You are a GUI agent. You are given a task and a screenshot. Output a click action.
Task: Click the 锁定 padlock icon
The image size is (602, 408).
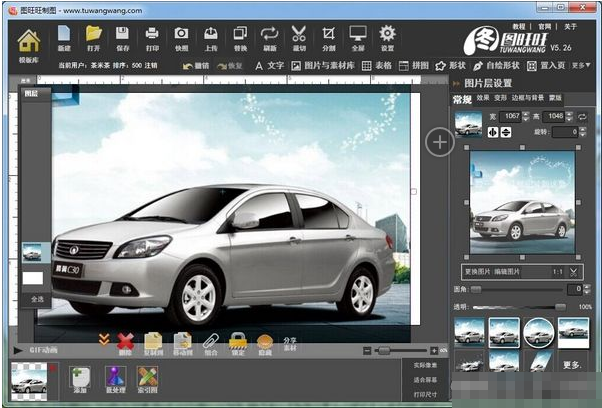pos(238,343)
